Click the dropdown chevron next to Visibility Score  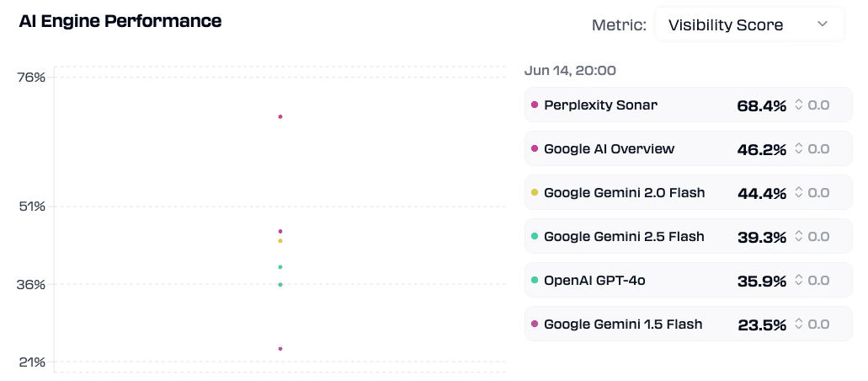[x=823, y=24]
